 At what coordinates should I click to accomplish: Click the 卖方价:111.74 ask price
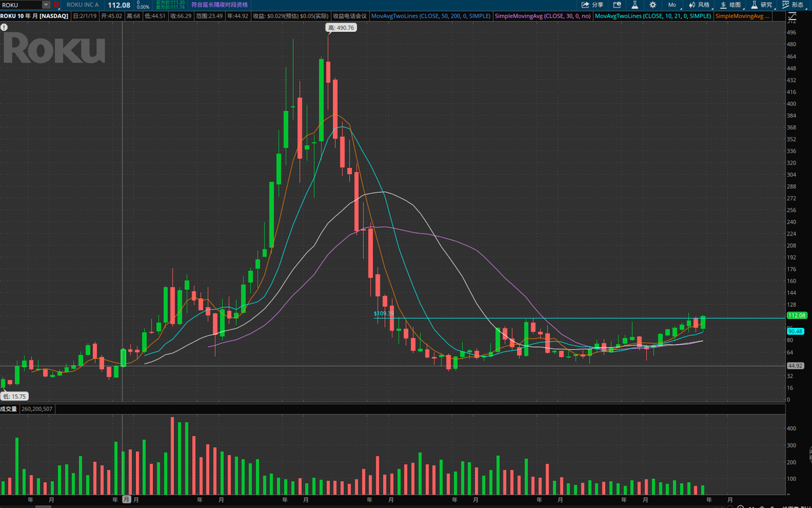171,7
